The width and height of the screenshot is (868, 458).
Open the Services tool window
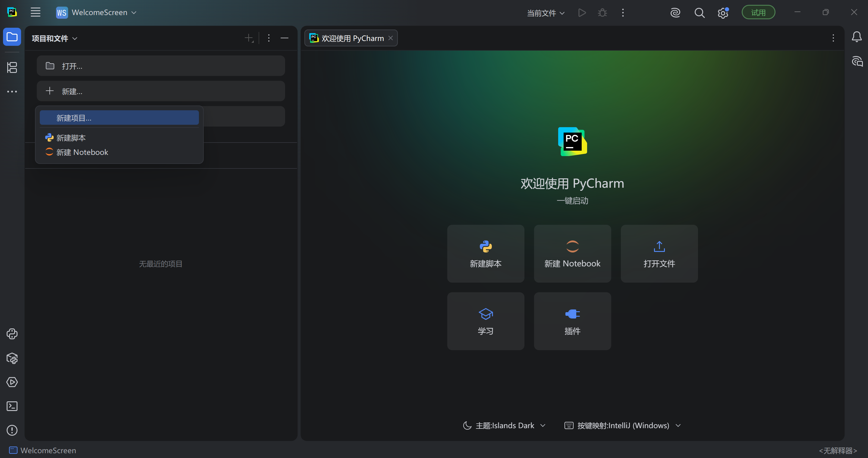point(12,382)
